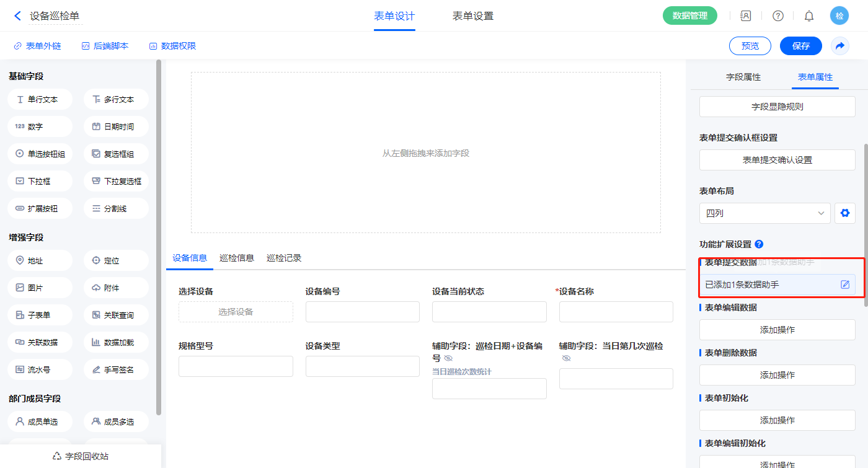
Task: Click the 保存 button
Action: pos(800,46)
